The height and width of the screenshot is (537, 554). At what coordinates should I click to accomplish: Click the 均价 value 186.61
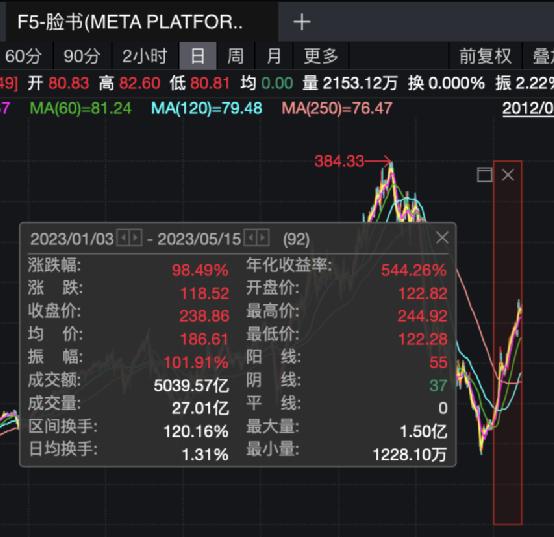pos(204,339)
